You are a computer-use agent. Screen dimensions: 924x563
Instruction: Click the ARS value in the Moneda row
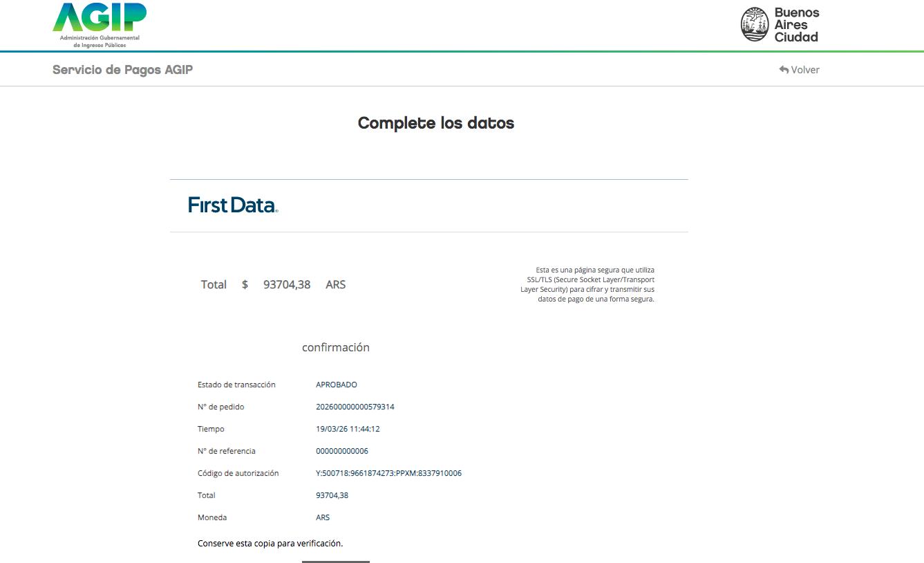click(x=323, y=517)
